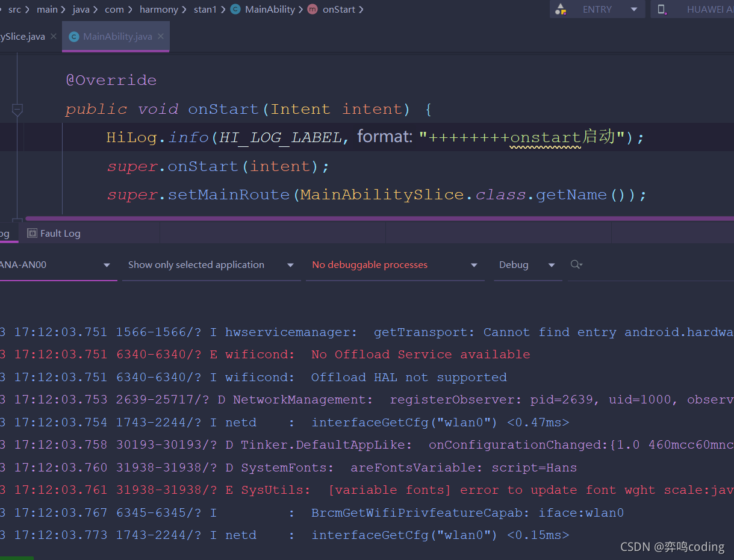Switch to the MainAbility.java editor tab

tap(116, 37)
